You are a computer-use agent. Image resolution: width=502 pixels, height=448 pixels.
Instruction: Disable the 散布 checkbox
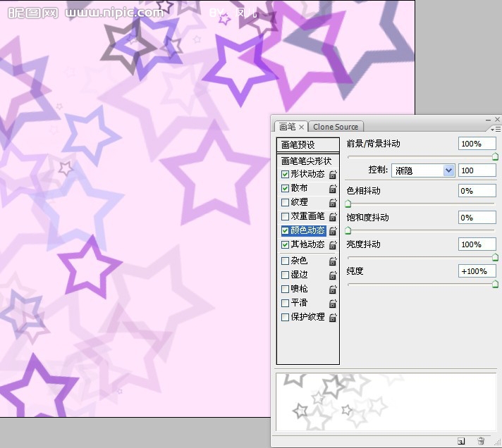[x=285, y=188]
